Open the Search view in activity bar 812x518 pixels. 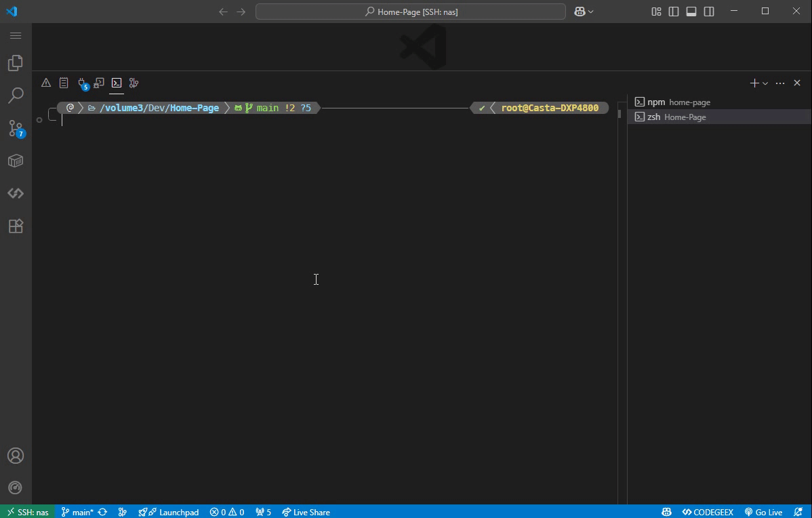(16, 96)
